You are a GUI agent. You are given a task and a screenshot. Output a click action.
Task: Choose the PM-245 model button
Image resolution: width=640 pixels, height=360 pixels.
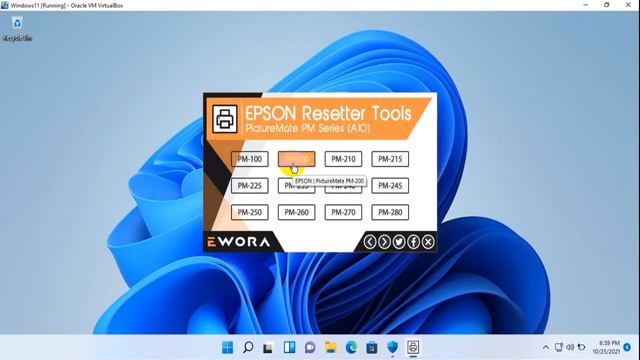390,186
